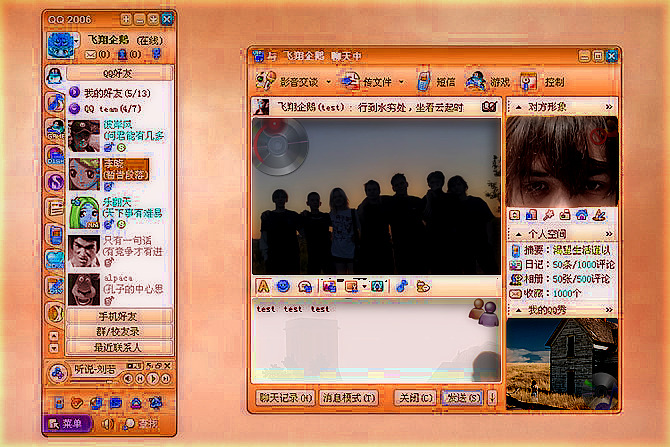Click 消息模式(T) button
The width and height of the screenshot is (670, 447).
tap(348, 398)
